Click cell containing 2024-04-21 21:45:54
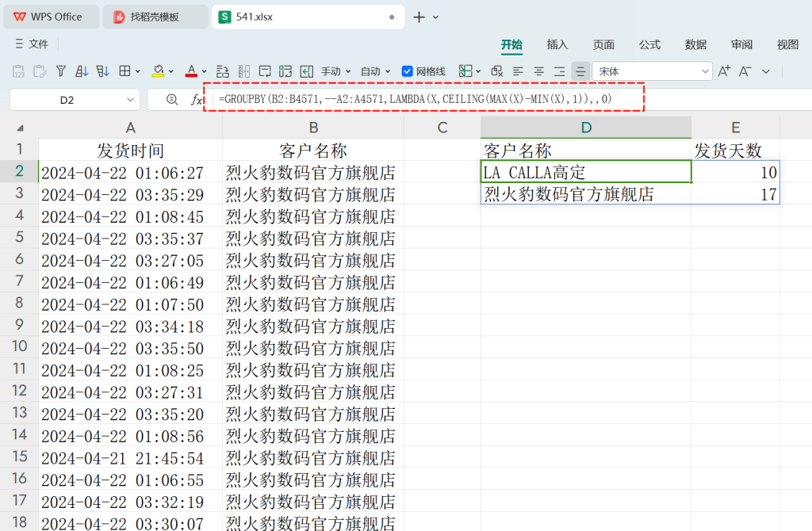Screen dimensions: 812x531 point(131,457)
